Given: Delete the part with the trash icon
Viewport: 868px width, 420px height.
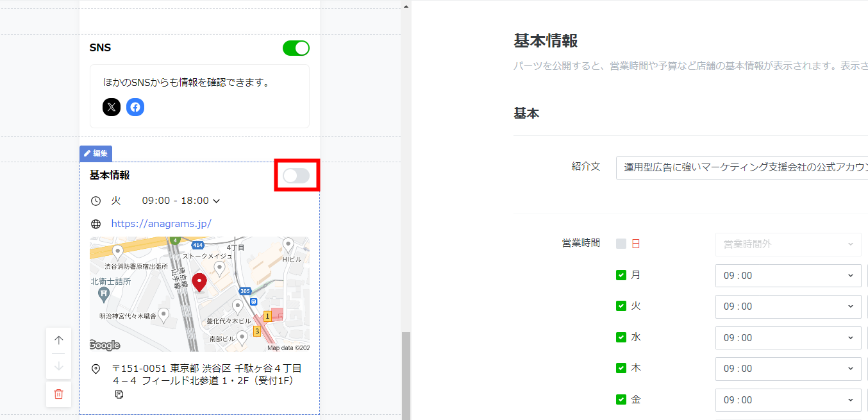Looking at the screenshot, I should point(58,394).
